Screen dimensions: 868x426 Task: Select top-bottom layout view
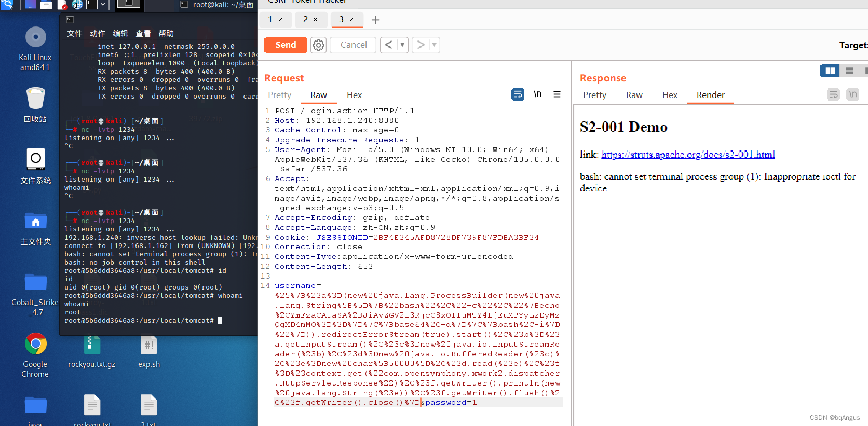pos(849,71)
